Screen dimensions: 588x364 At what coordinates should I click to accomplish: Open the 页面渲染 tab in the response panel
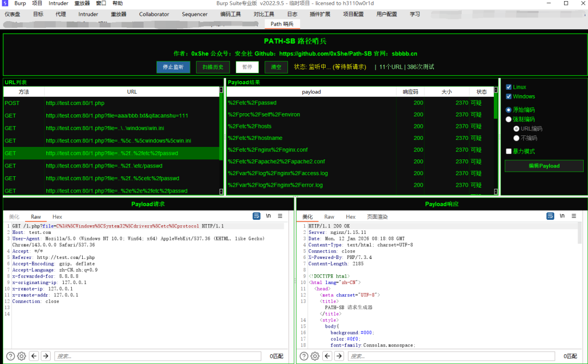(377, 216)
